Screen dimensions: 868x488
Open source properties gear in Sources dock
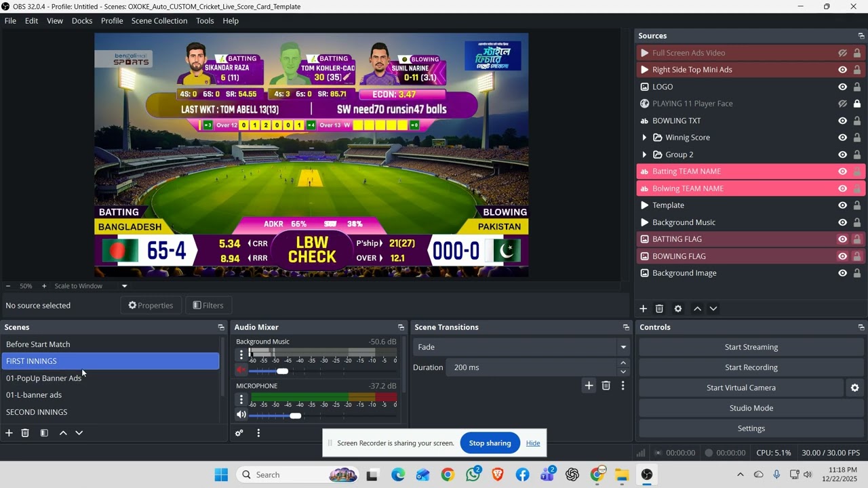678,308
